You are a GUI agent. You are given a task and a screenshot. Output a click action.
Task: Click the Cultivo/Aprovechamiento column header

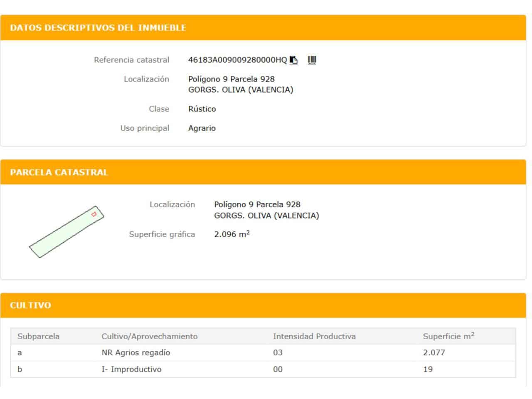coord(149,336)
